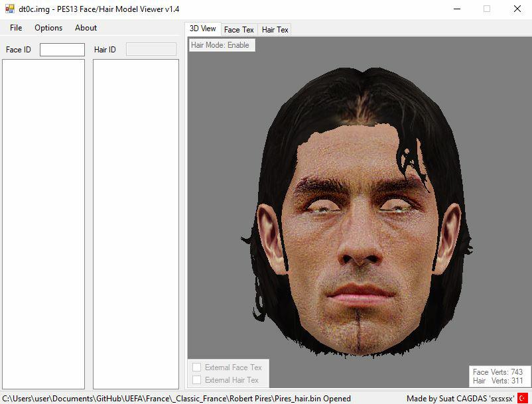Click inside the Face ID list box
Screen dimensions: 532x404
pos(44,224)
